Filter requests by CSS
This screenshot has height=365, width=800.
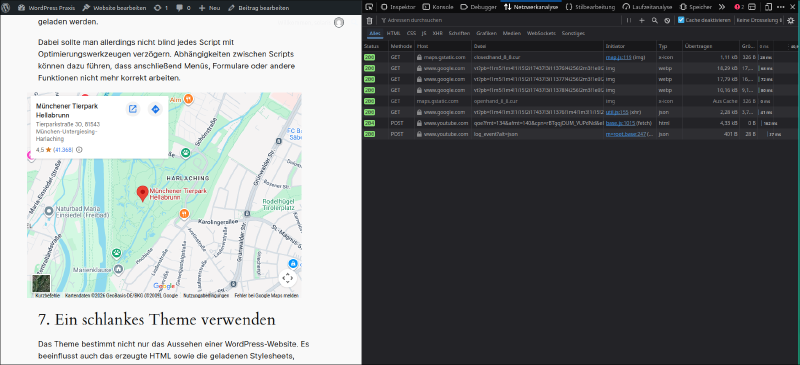pos(411,33)
